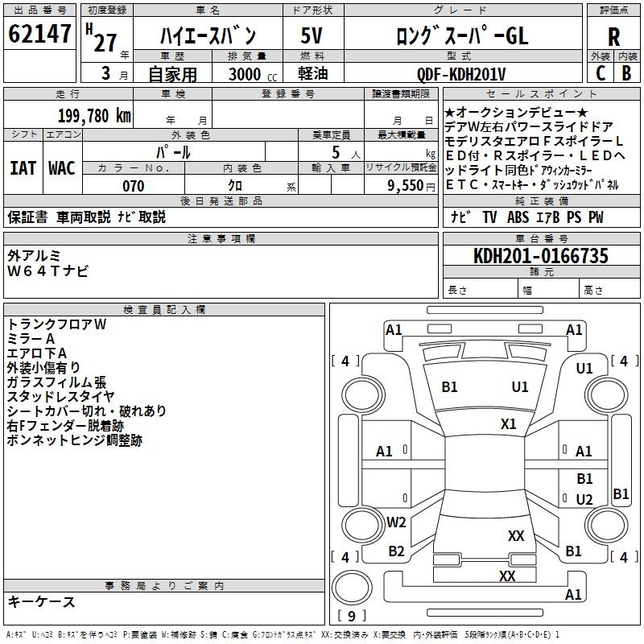Click the キーケース office notice text

point(41,601)
